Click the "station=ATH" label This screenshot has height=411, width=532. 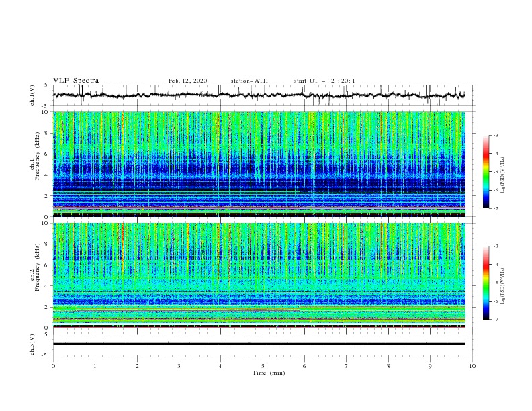(x=249, y=81)
